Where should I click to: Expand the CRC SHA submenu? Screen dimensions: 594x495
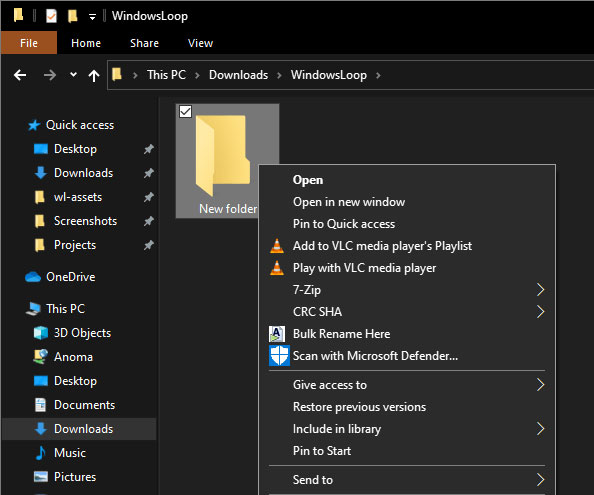pyautogui.click(x=407, y=312)
